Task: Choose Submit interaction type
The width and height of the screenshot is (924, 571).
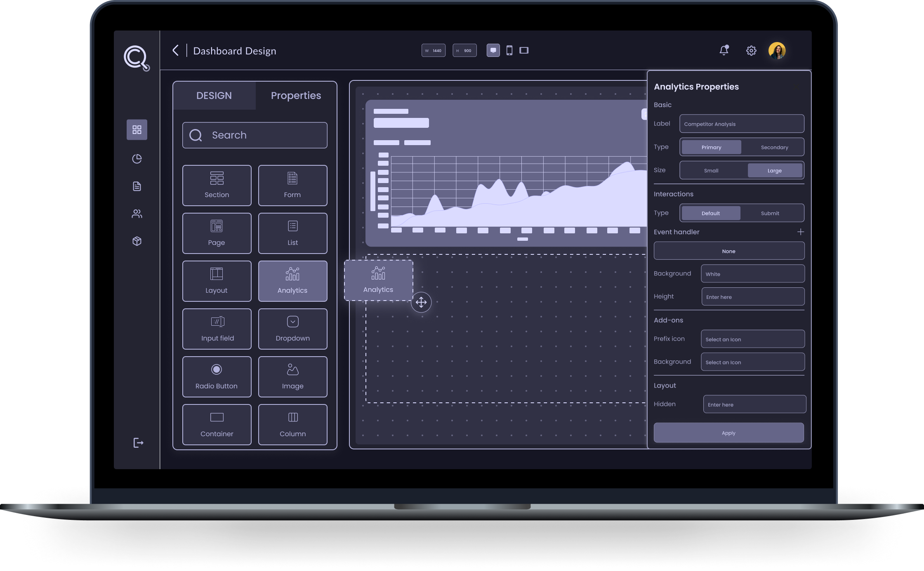Action: click(x=770, y=213)
